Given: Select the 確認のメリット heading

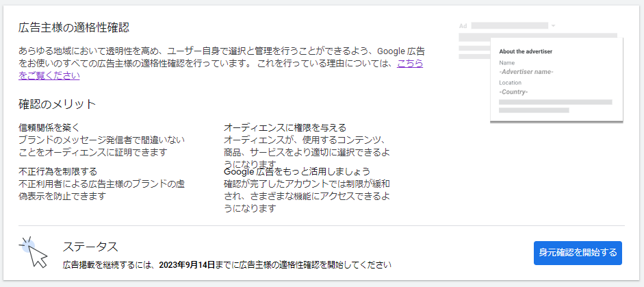Looking at the screenshot, I should (57, 104).
